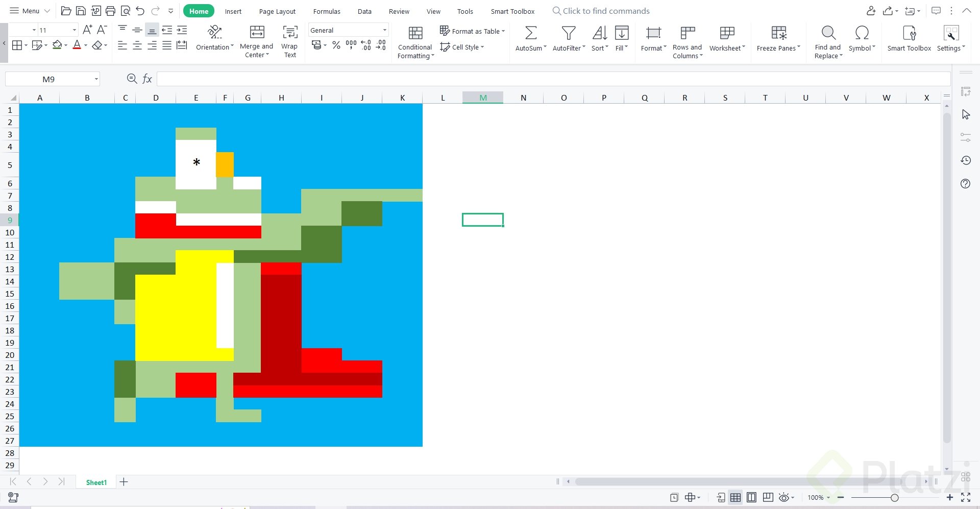Click the Rows and Columns button
This screenshot has height=509, width=980.
pos(687,42)
